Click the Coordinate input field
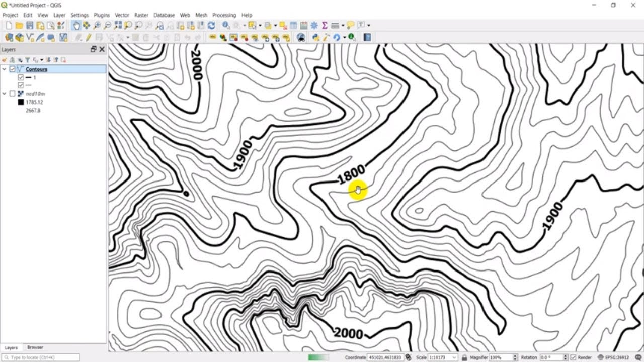 click(x=385, y=357)
